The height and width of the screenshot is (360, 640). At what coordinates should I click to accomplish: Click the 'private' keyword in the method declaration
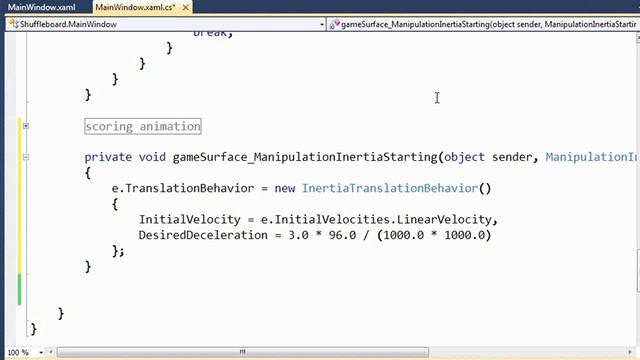(108, 157)
